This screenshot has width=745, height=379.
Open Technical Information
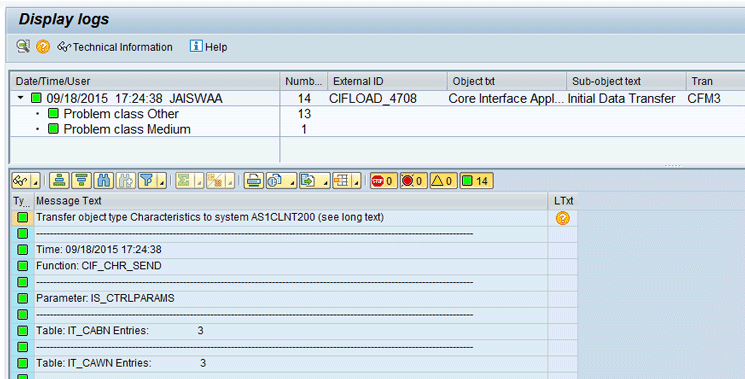pyautogui.click(x=115, y=47)
